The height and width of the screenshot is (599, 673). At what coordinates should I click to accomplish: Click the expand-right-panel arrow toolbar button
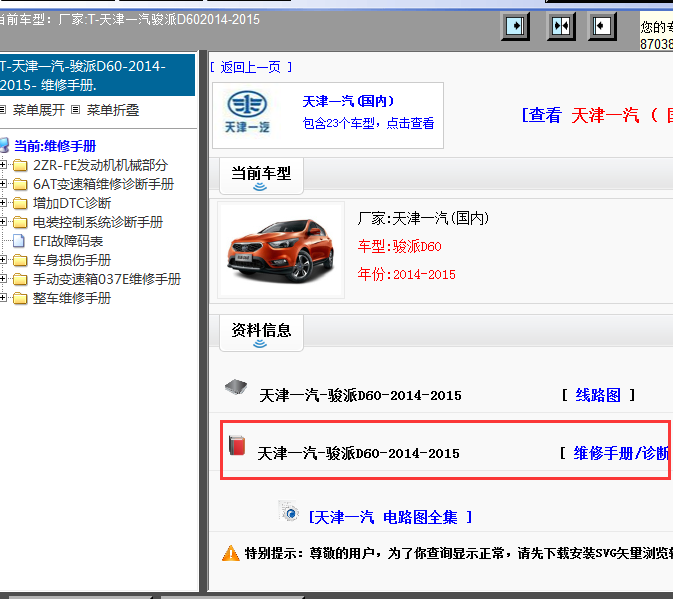tap(515, 26)
